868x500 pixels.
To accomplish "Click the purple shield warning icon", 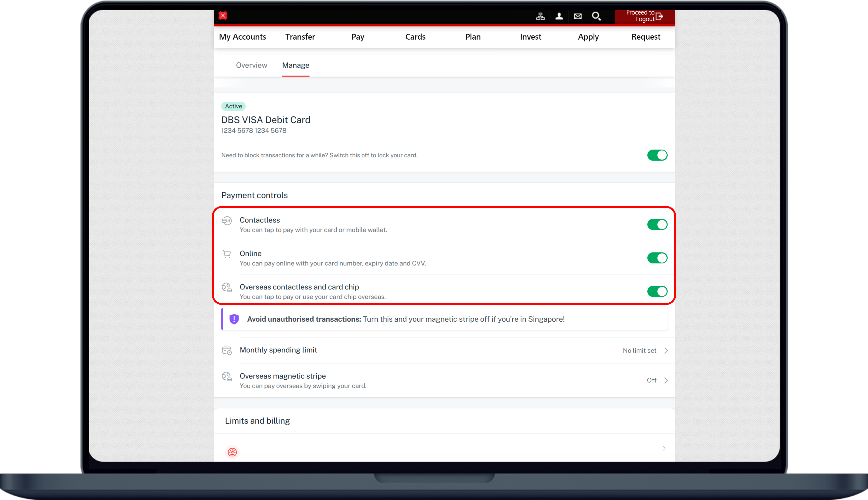I will tap(234, 319).
